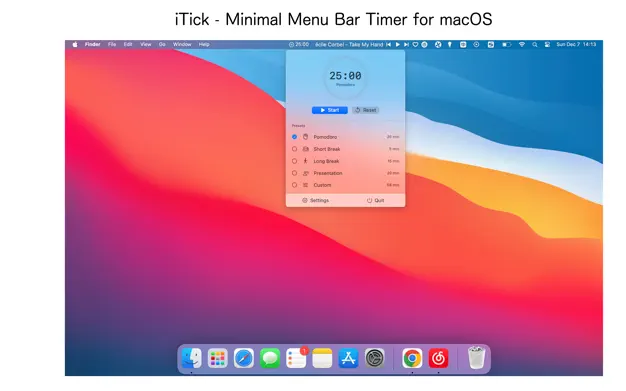Screen dimensions: 626x391
Task: Click the Short Break duration value
Action: coord(394,149)
